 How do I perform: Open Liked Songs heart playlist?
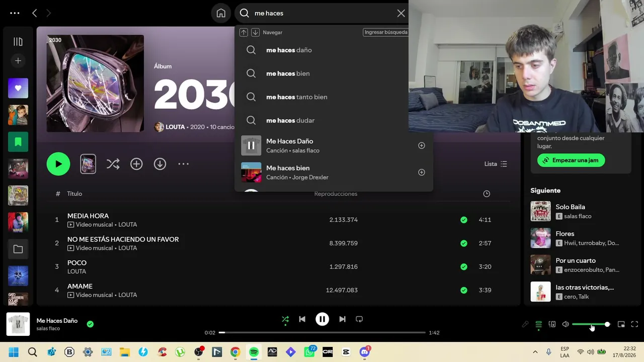click(x=18, y=88)
